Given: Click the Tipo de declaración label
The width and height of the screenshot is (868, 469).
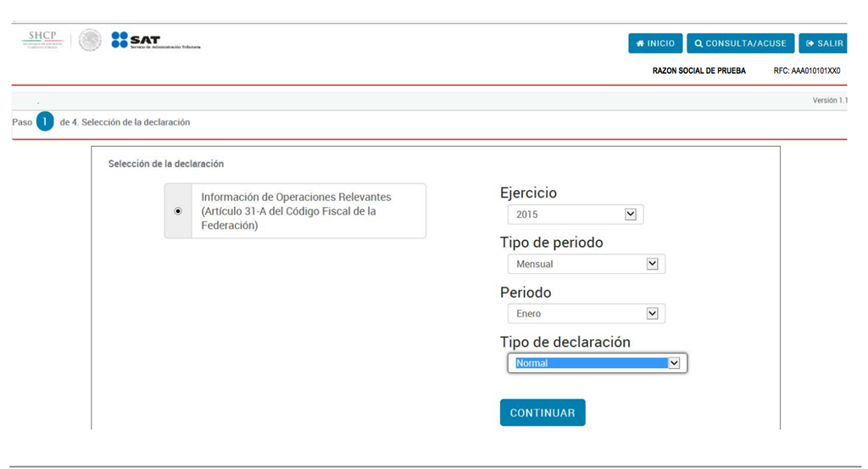Looking at the screenshot, I should coord(565,342).
